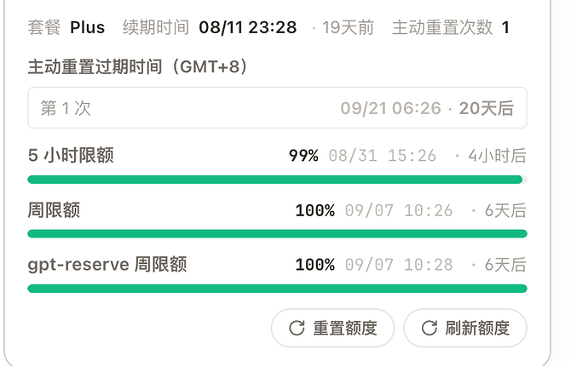The image size is (588, 366).
Task: Click the 08/31 15:26 reset timestamp
Action: pos(383,156)
